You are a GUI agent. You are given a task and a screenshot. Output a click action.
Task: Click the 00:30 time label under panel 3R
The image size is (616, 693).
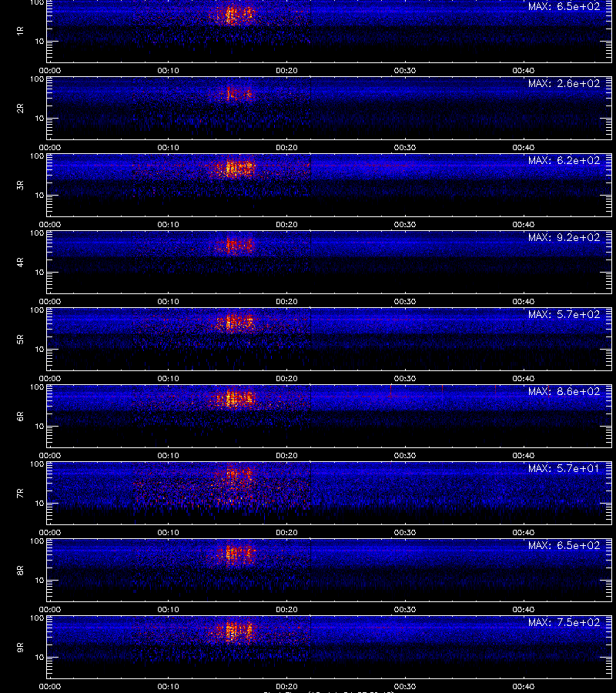coord(405,225)
